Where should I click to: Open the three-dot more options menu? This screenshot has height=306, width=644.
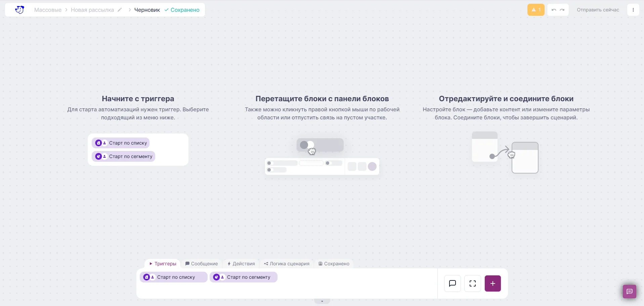633,10
